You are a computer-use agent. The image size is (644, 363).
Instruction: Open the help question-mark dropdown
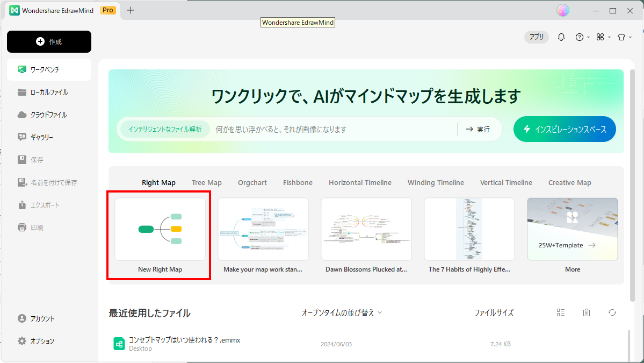[x=582, y=37]
